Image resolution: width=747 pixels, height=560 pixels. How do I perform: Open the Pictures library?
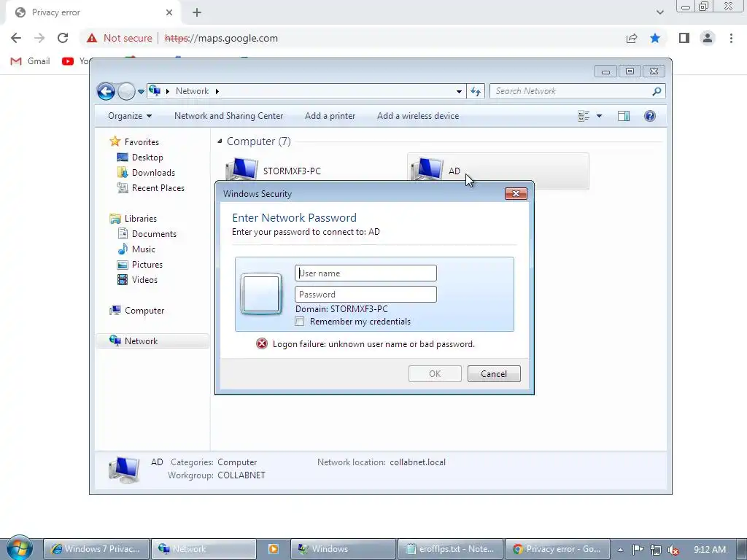pyautogui.click(x=140, y=264)
